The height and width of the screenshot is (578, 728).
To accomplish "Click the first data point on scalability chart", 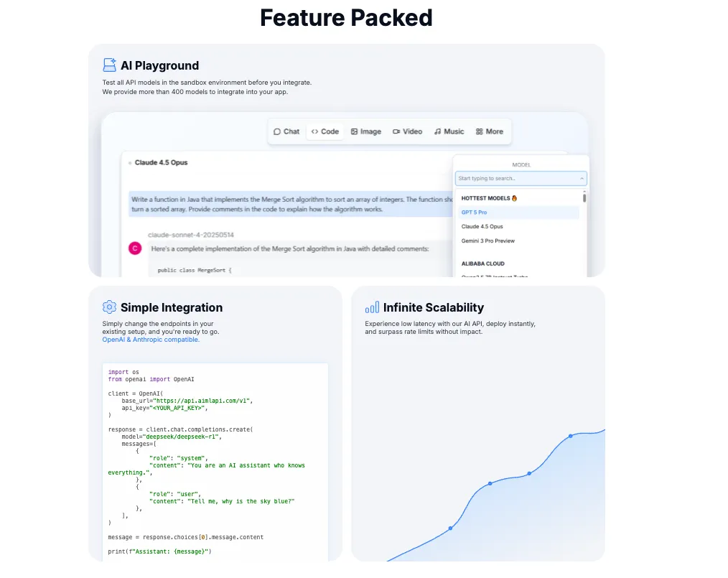I will [x=450, y=528].
